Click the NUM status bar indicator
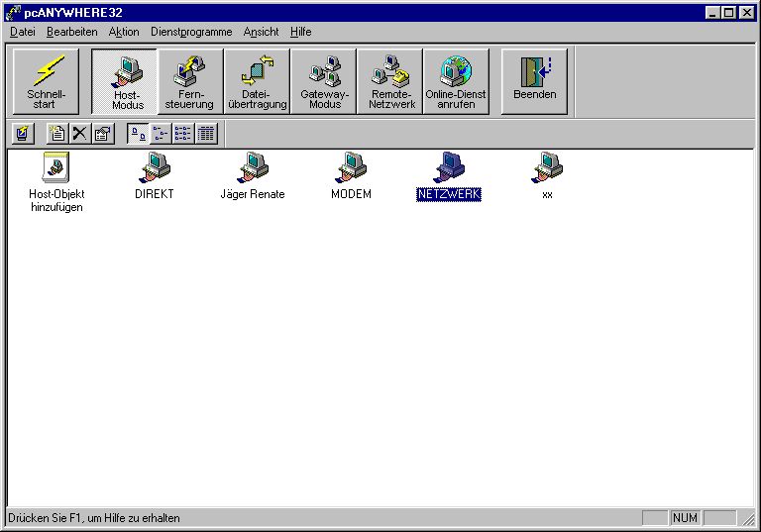This screenshot has height=532, width=761. [x=685, y=518]
